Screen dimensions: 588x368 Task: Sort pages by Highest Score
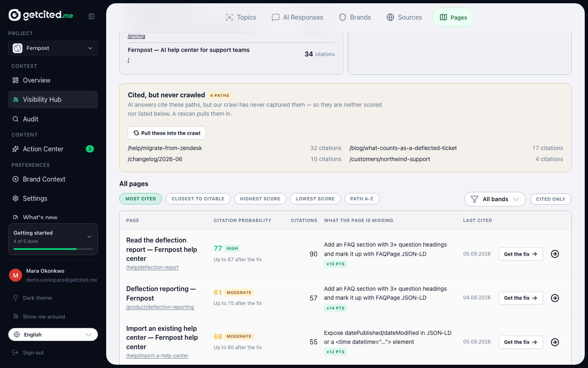click(260, 199)
